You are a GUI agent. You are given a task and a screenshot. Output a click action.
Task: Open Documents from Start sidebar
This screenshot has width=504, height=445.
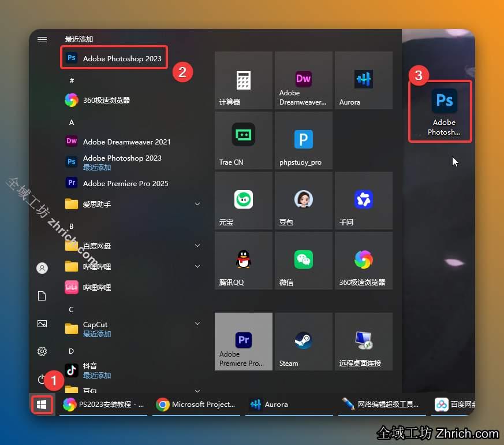point(42,296)
